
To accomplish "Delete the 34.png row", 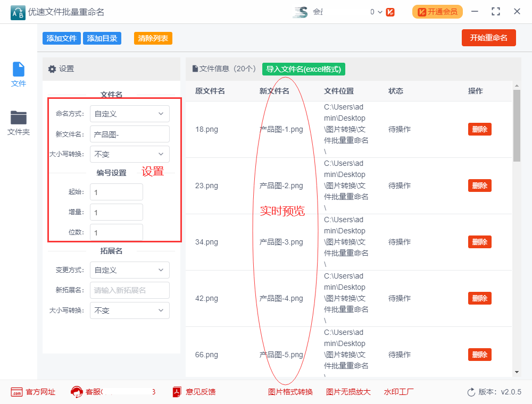I will (480, 242).
